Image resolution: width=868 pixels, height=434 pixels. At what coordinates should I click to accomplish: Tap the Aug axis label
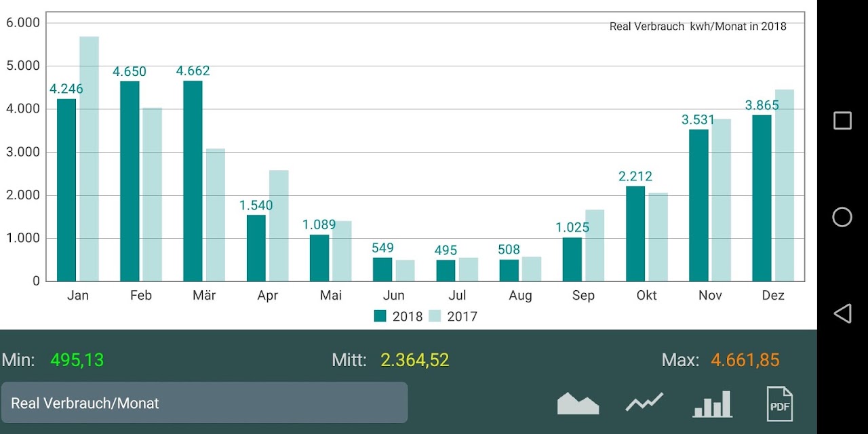click(520, 296)
